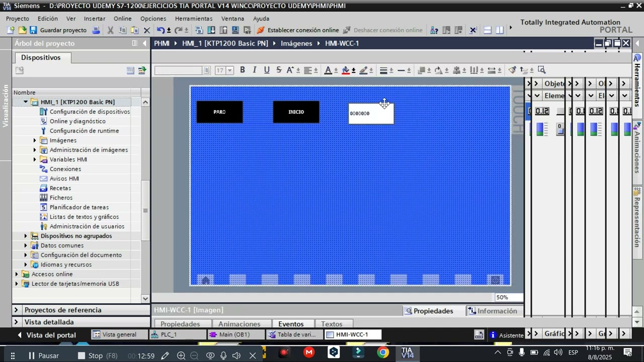Screen dimensions: 644x362
Task: Click the Chrome icon in the taskbar
Action: point(383,353)
